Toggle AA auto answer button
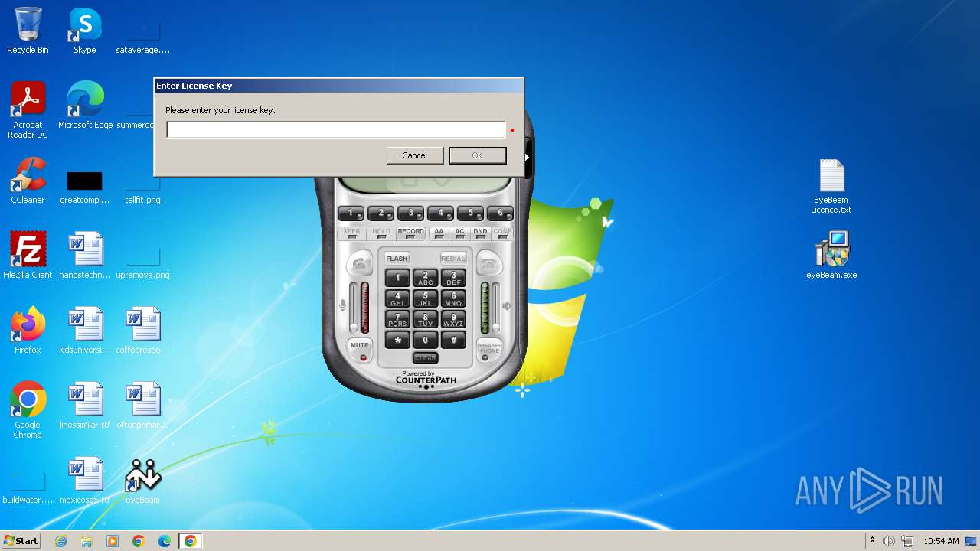980x551 pixels. 439,233
